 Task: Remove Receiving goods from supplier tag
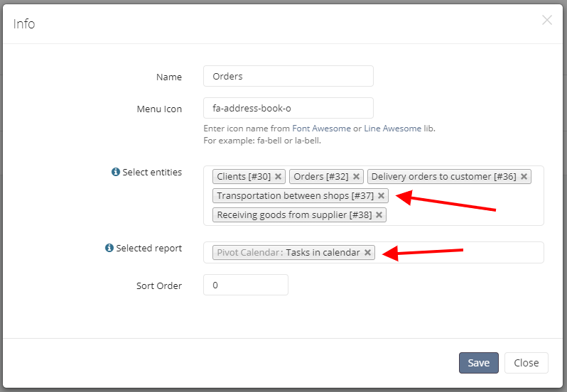pos(379,215)
